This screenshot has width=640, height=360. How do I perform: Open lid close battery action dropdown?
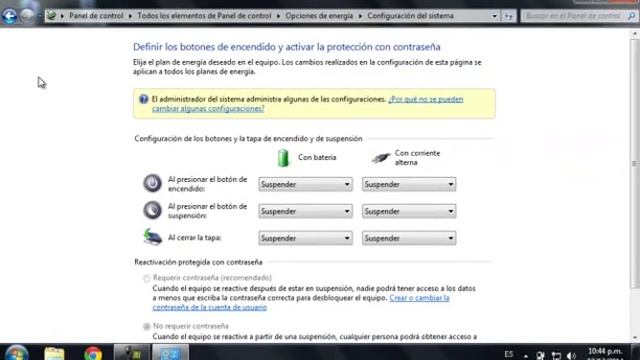pos(305,238)
